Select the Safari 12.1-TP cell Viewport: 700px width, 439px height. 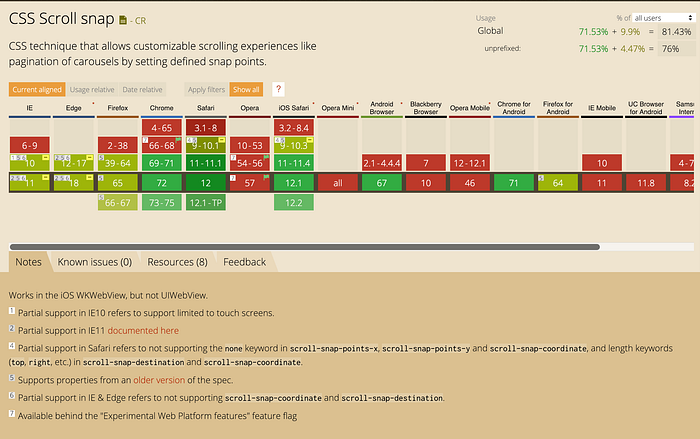206,203
